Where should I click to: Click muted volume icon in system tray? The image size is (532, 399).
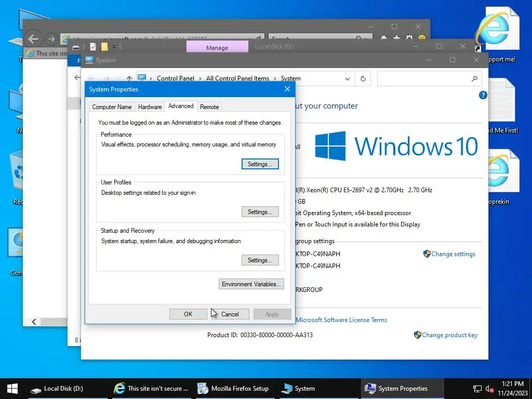[x=489, y=389]
